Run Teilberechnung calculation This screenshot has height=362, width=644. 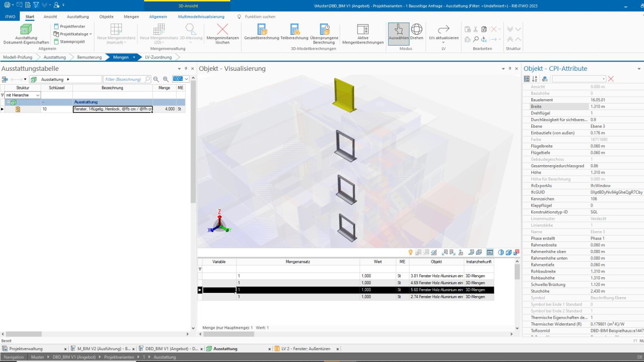(294, 33)
